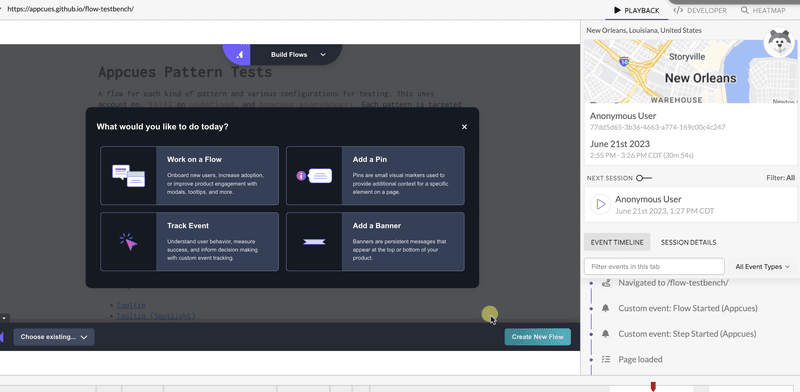Click the Tooltip (Spotlight) link
Screen dimensions: 800x392
(x=156, y=316)
